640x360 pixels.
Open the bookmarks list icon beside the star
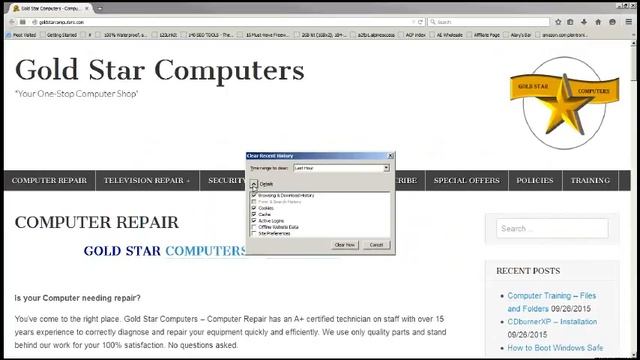(x=570, y=22)
